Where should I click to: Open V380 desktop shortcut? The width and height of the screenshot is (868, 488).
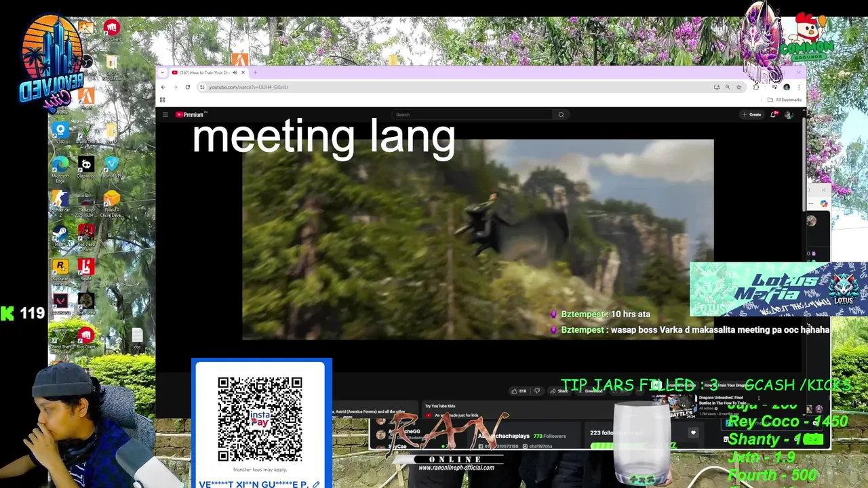60,132
